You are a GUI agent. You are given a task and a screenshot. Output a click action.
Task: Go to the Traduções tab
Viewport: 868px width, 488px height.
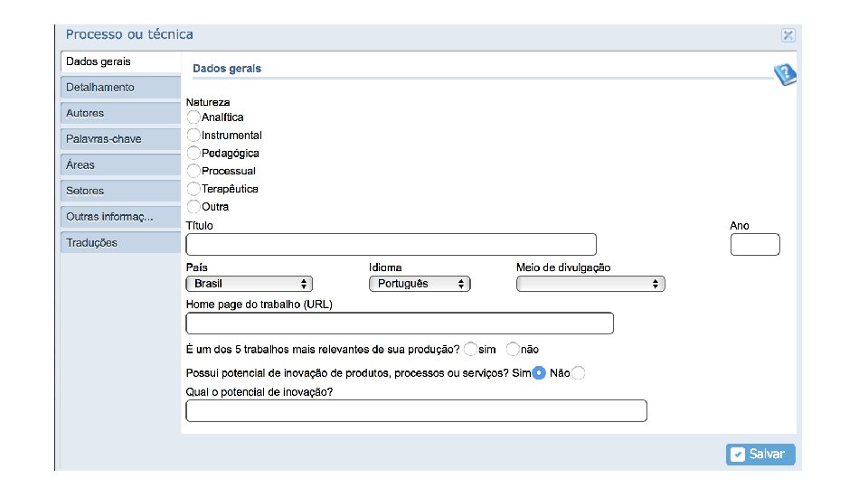point(120,243)
